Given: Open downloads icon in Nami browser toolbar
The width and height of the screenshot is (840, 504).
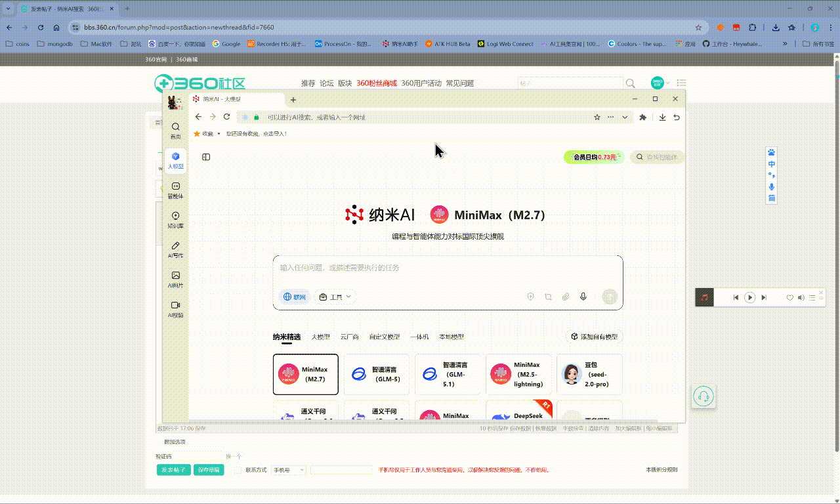Looking at the screenshot, I should point(662,117).
